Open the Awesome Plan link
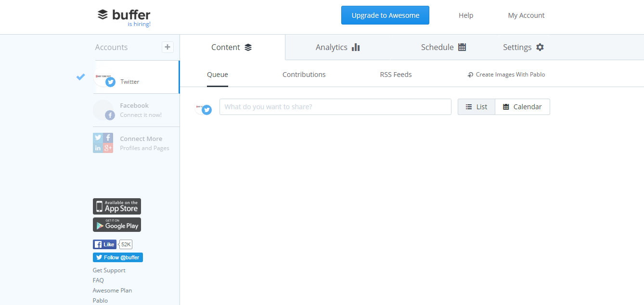Image resolution: width=644 pixels, height=305 pixels. pos(112,291)
